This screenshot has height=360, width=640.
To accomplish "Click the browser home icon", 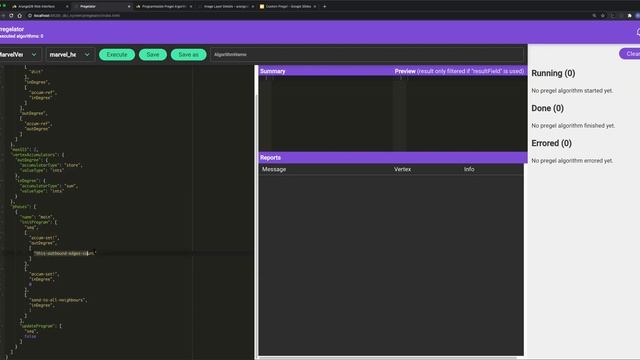I will tap(20, 16).
